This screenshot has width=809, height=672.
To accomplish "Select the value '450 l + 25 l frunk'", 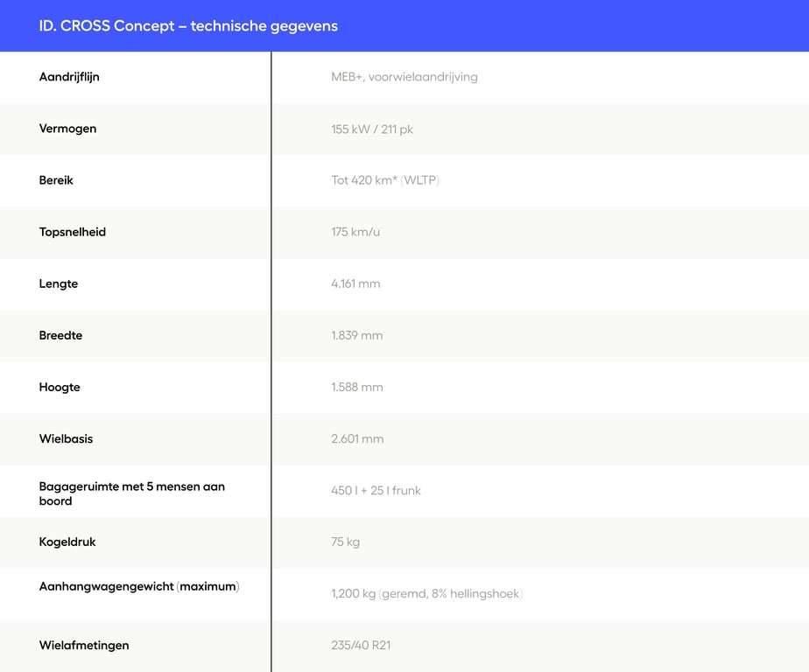I will tap(376, 491).
